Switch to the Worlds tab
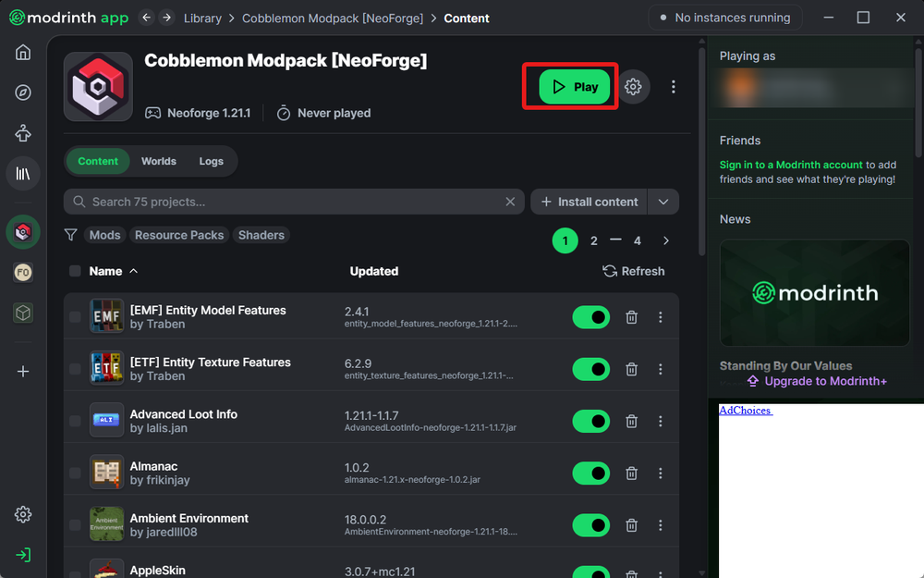The width and height of the screenshot is (924, 578). [x=158, y=161]
